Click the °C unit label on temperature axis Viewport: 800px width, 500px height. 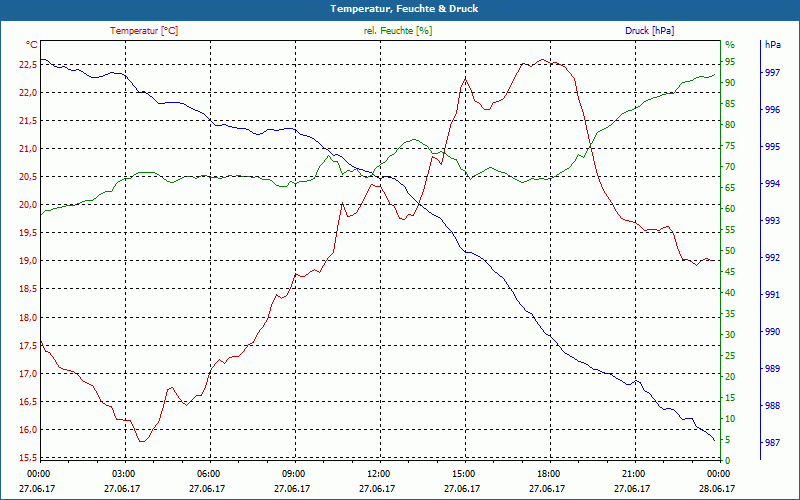[x=32, y=45]
